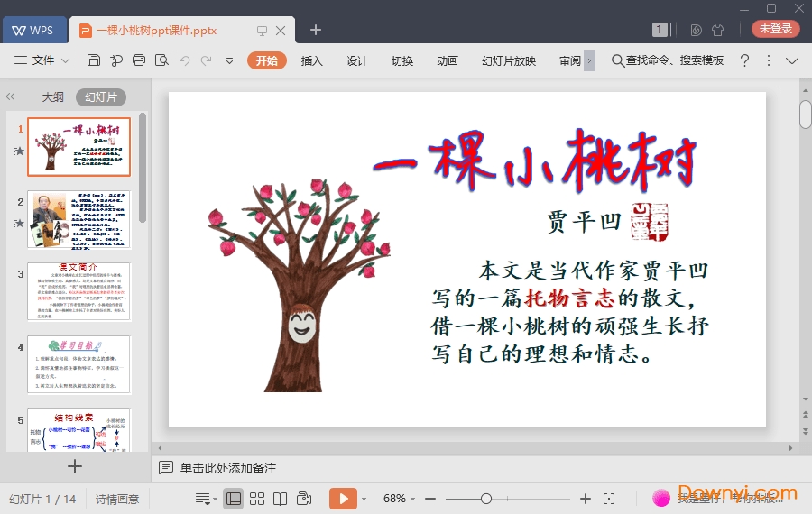Switch to the 大纲 outline tab

tap(53, 96)
